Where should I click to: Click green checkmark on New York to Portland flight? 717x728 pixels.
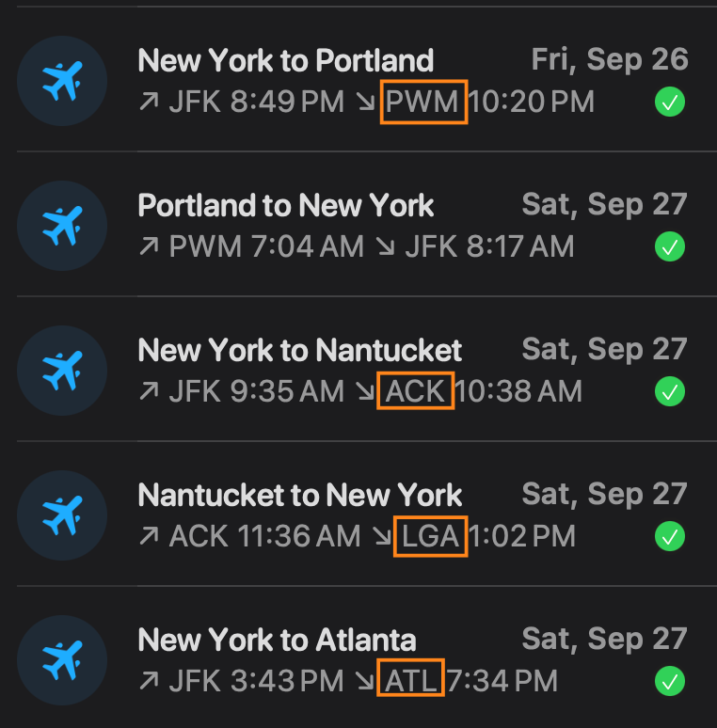pyautogui.click(x=669, y=103)
